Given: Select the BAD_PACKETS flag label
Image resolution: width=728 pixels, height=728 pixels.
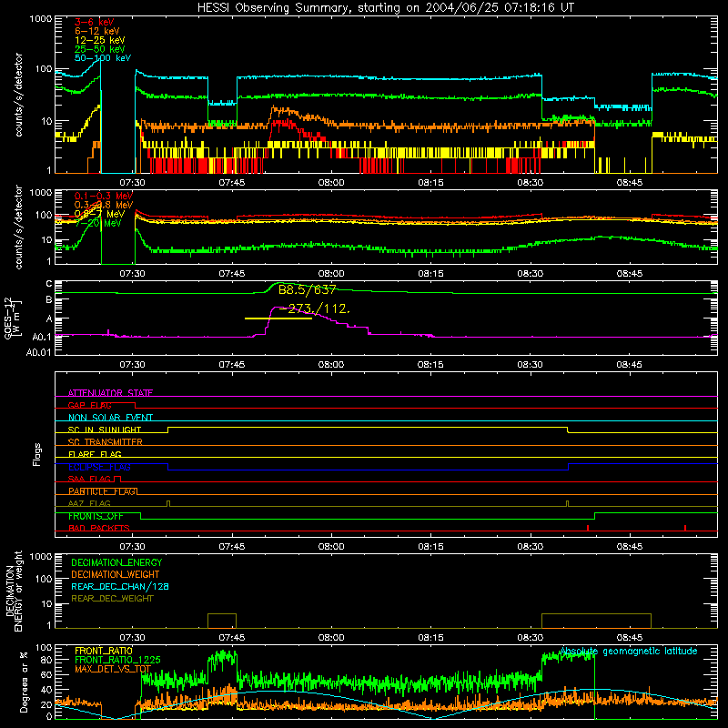Looking at the screenshot, I should coord(99,529).
